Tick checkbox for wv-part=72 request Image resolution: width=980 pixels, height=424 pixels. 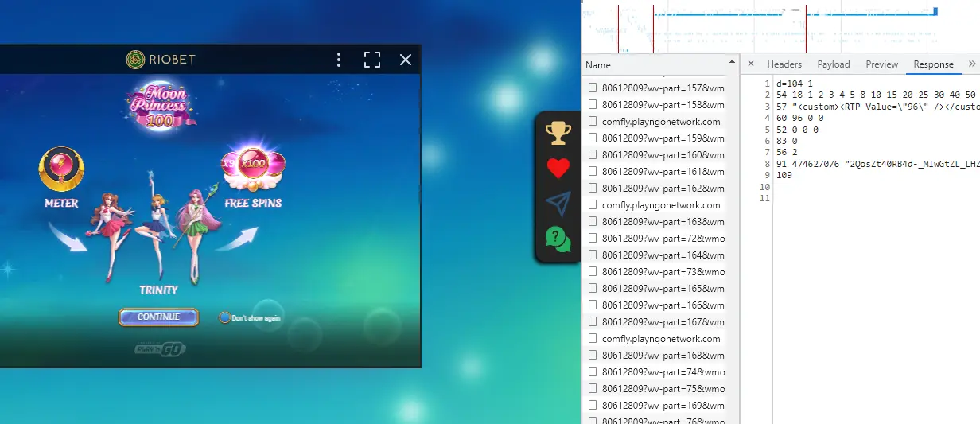click(592, 238)
